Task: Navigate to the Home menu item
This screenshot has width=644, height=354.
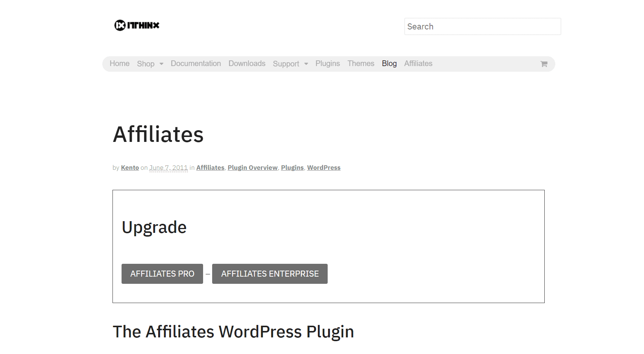Action: tap(119, 63)
